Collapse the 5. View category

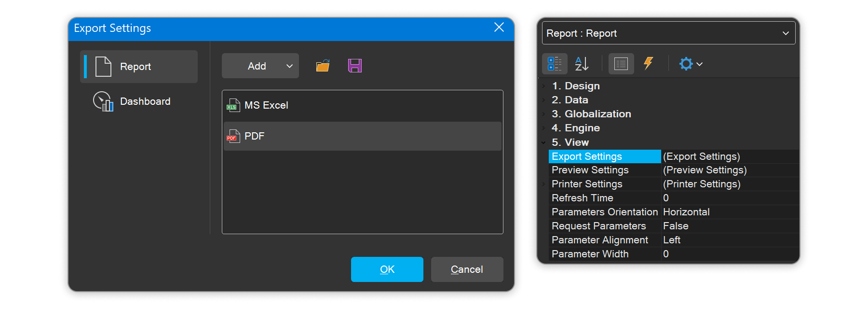544,142
